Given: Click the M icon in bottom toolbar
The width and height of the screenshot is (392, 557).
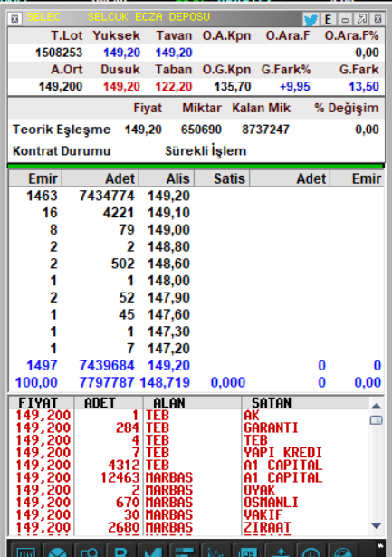Looking at the screenshot, I should pyautogui.click(x=152, y=552).
